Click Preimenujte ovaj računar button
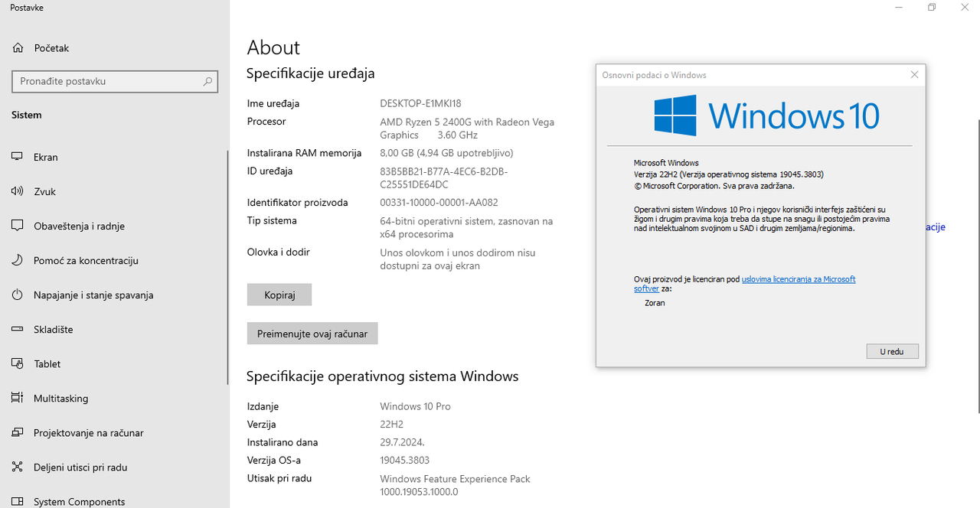 [x=312, y=334]
